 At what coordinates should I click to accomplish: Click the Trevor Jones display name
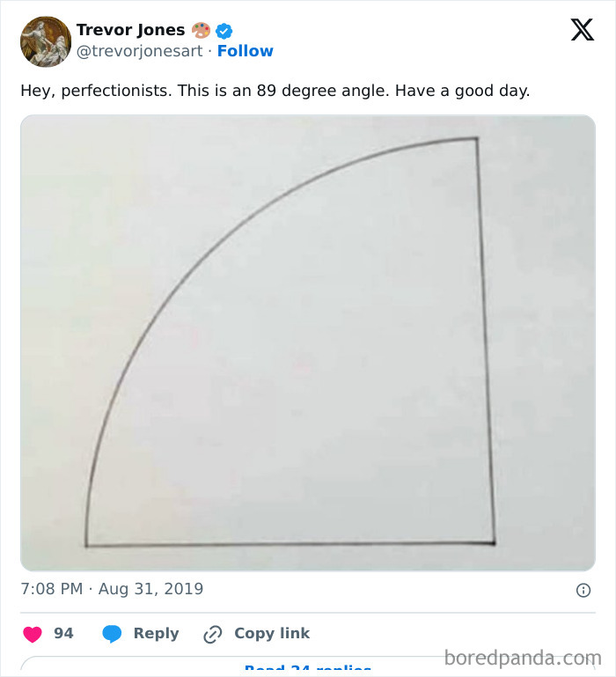pyautogui.click(x=130, y=30)
